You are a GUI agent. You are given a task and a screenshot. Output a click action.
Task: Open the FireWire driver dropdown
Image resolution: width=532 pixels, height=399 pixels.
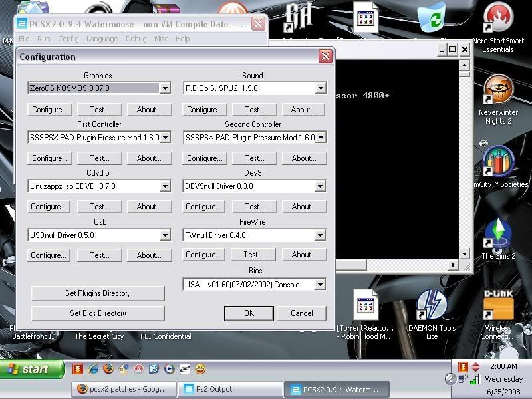coord(320,235)
